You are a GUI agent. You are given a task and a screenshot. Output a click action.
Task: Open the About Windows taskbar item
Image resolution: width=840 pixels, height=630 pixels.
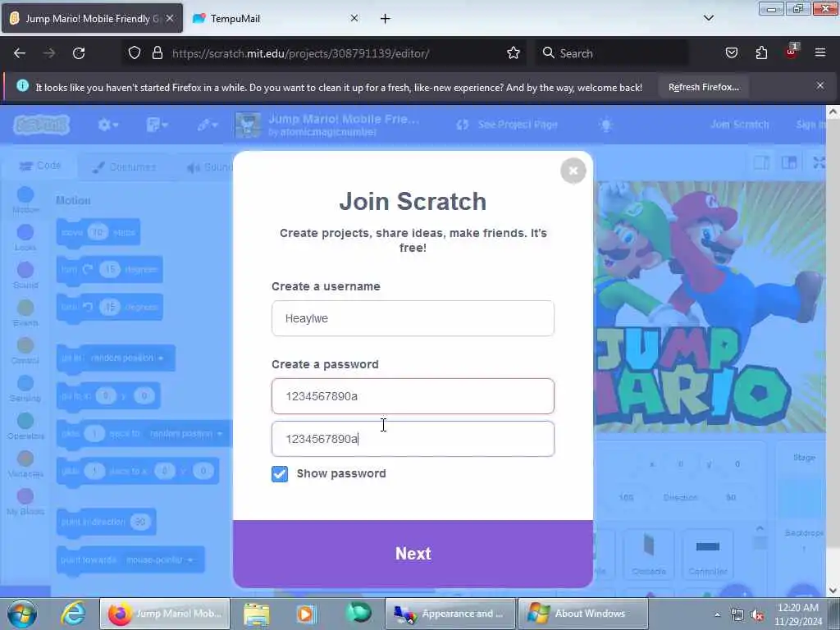pyautogui.click(x=582, y=614)
